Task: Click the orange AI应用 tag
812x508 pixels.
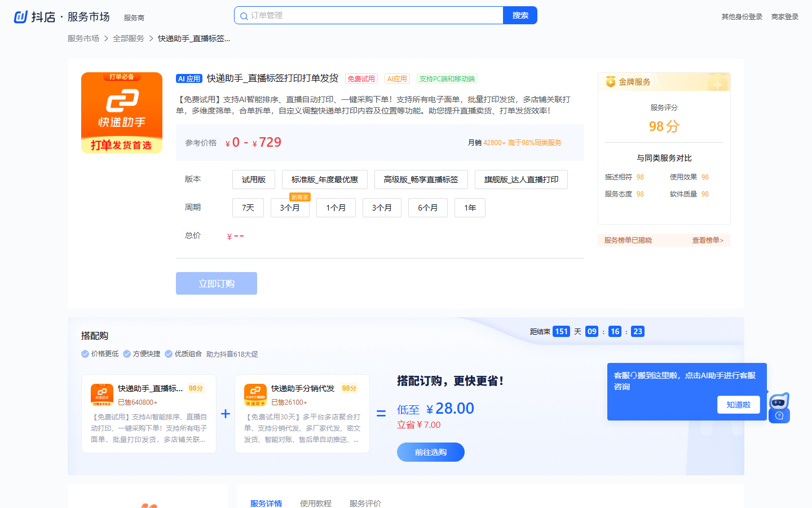Action: click(x=397, y=79)
